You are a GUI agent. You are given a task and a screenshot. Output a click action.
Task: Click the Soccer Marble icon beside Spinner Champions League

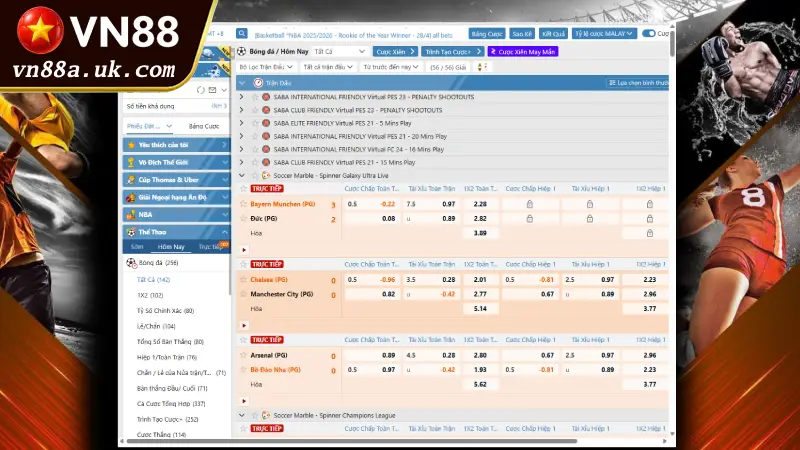pyautogui.click(x=266, y=415)
